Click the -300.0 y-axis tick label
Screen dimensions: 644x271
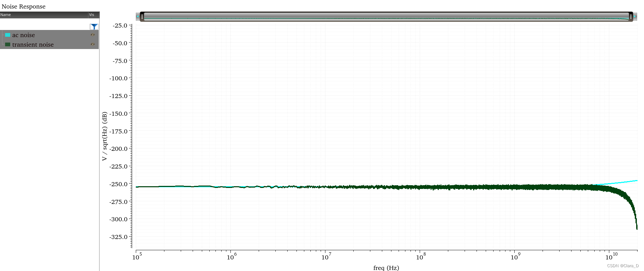pos(118,219)
